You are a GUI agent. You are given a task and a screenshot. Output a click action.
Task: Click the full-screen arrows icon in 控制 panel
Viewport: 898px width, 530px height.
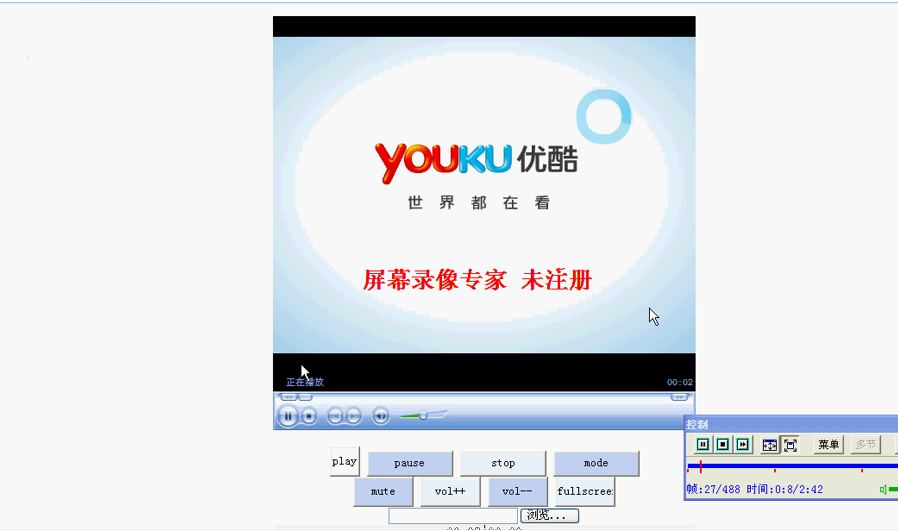tap(790, 445)
